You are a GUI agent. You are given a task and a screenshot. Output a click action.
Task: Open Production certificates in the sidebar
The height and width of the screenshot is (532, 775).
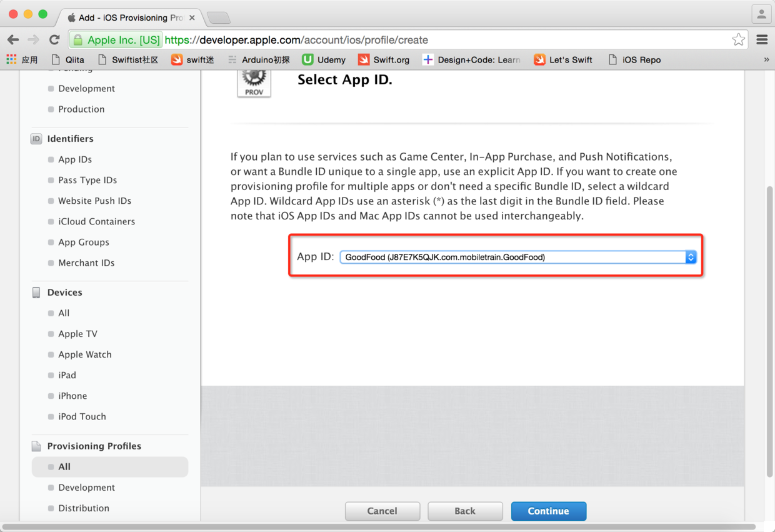[81, 109]
